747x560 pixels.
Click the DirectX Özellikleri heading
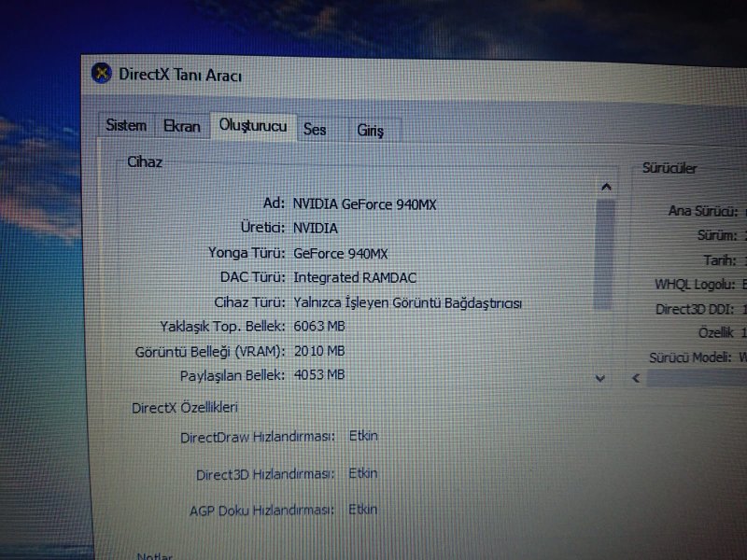pos(185,408)
